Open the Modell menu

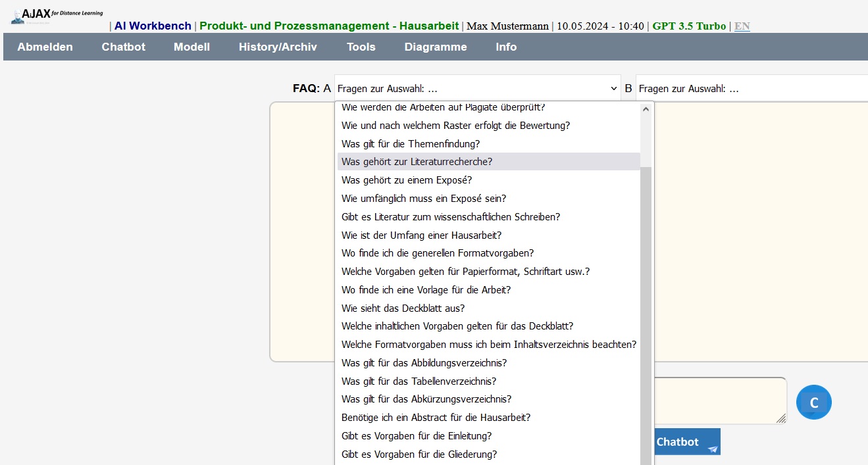[x=191, y=47]
